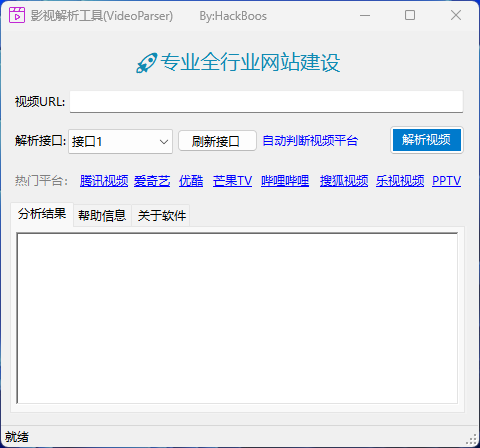Focus the 视频URL input field
The image size is (480, 448).
tap(266, 102)
